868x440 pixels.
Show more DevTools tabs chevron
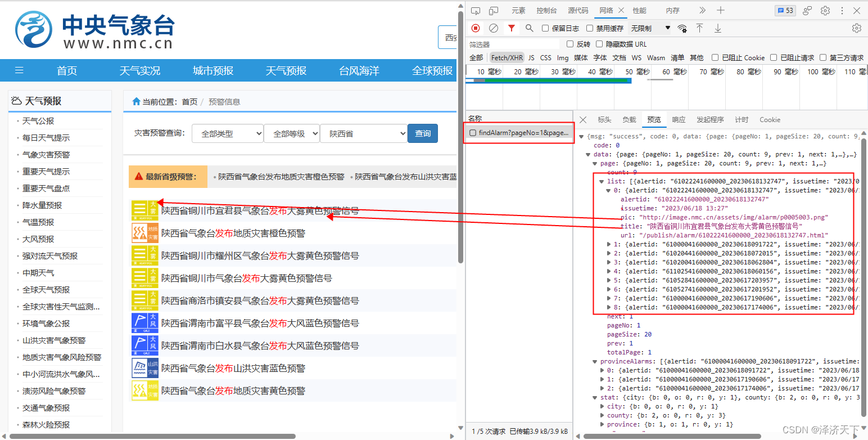703,11
